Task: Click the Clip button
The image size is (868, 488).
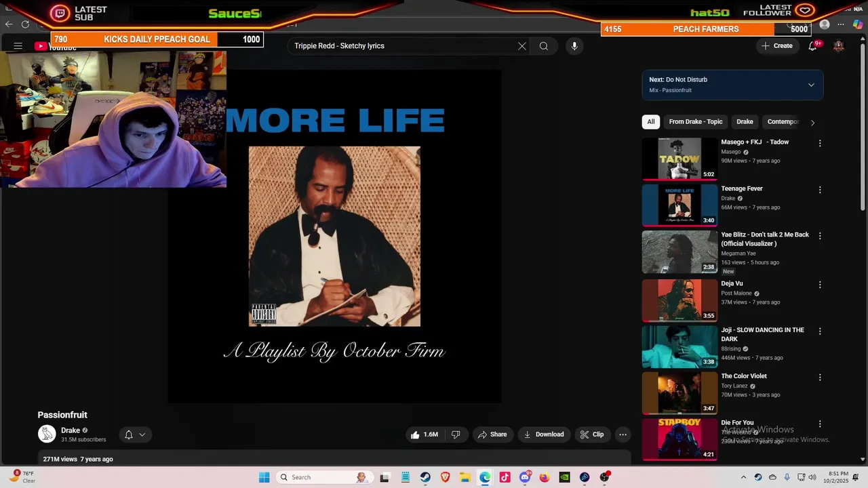Action: (x=592, y=434)
